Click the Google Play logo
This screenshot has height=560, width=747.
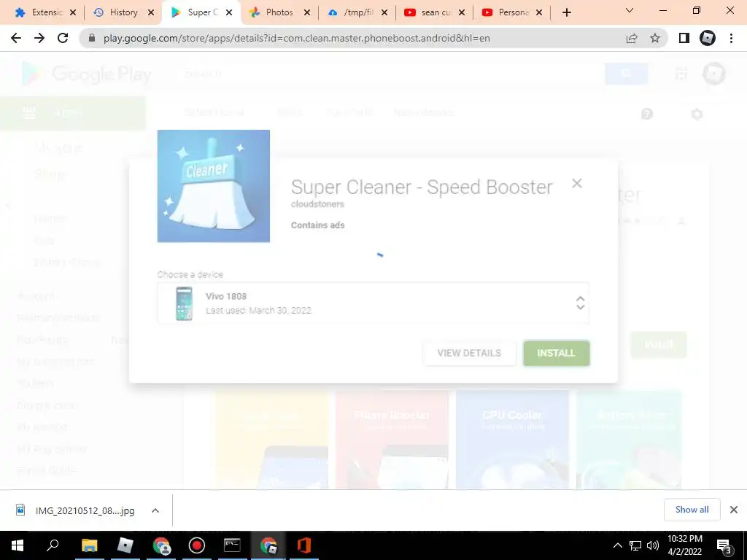point(87,74)
